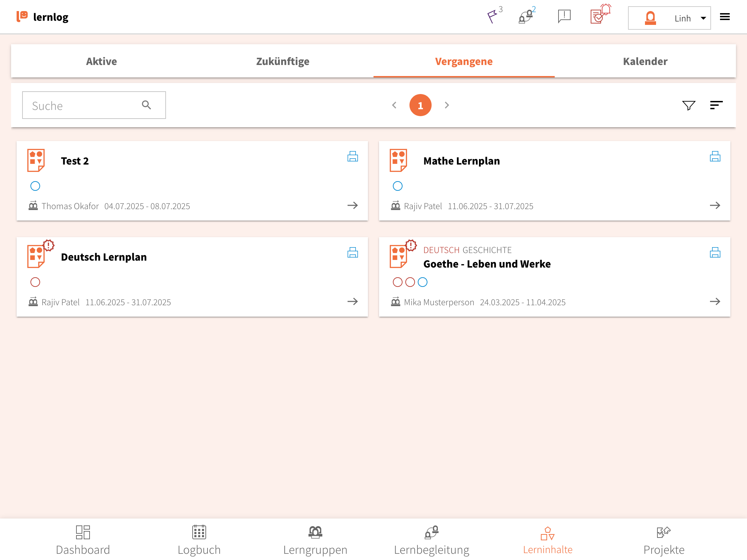Switch to the Zukünftige tab
This screenshot has width=747, height=560.
click(283, 61)
